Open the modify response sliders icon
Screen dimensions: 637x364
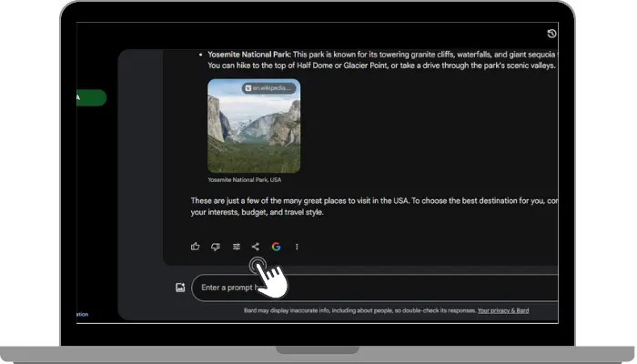[236, 247]
